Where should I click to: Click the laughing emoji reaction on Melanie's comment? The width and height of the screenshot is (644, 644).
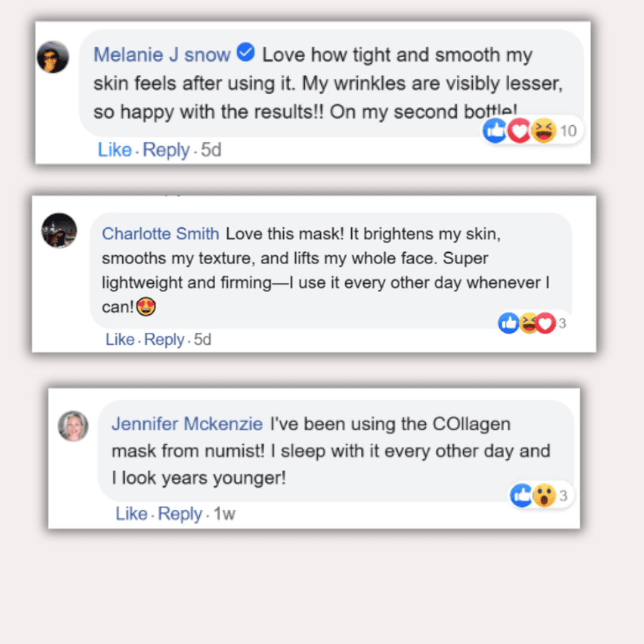coord(543,131)
